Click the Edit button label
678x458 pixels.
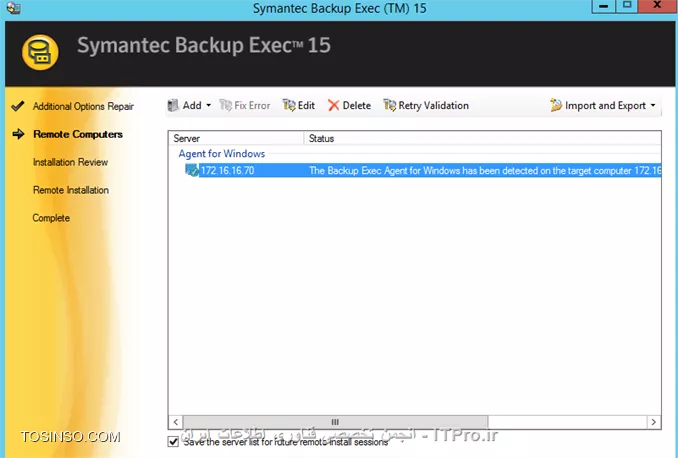tap(306, 106)
